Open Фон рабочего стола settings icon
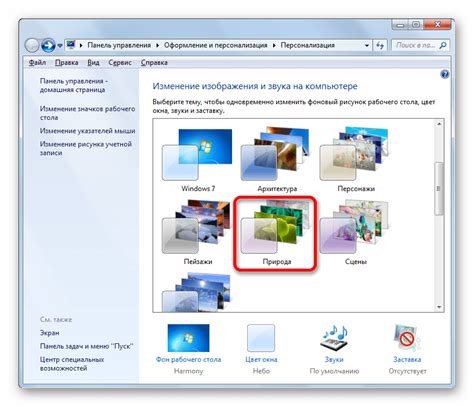 (188, 338)
